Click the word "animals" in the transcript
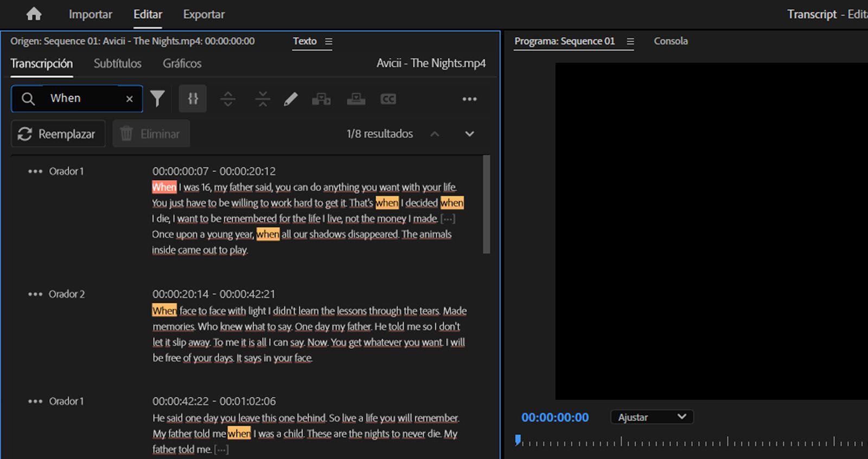This screenshot has height=459, width=868. click(435, 235)
